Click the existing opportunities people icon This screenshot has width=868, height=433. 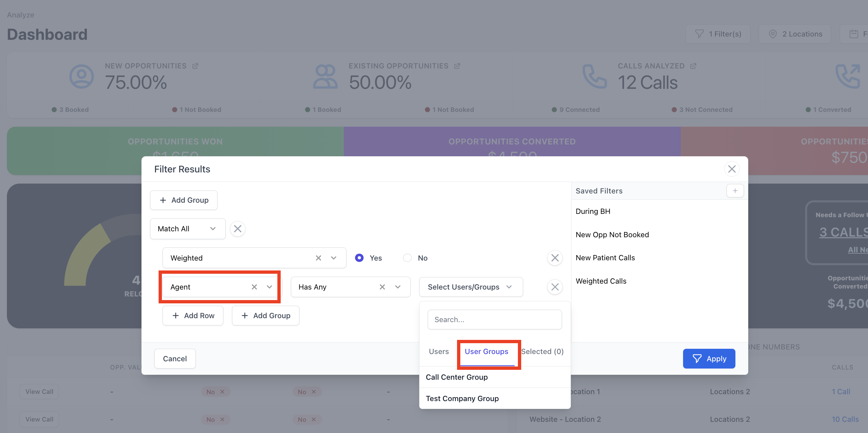click(325, 76)
